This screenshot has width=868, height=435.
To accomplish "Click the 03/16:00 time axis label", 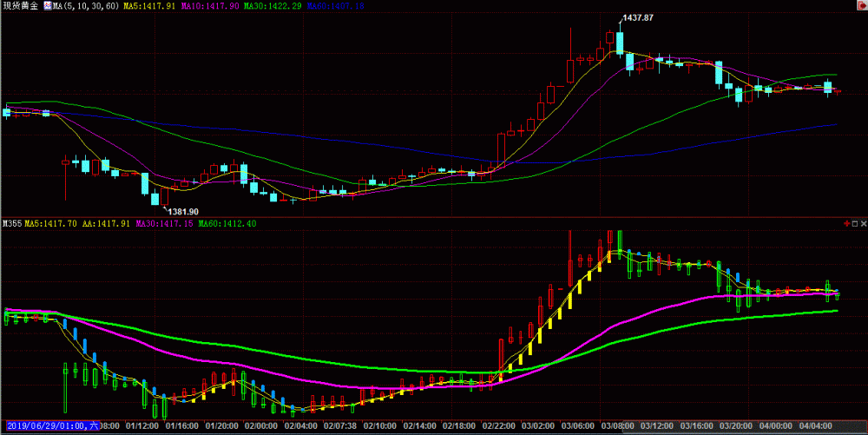I will pos(696,426).
